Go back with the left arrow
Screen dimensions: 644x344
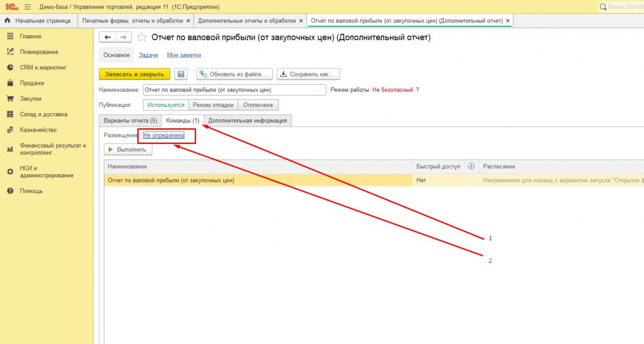click(108, 37)
